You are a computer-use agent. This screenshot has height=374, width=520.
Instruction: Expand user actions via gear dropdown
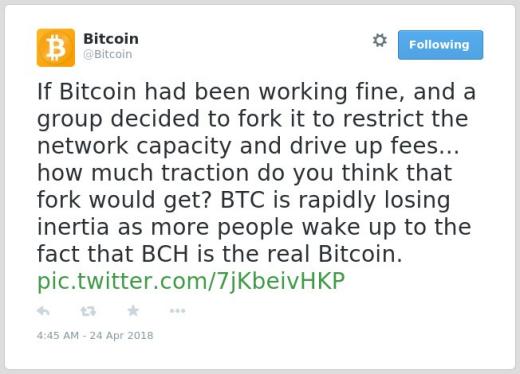coord(380,40)
